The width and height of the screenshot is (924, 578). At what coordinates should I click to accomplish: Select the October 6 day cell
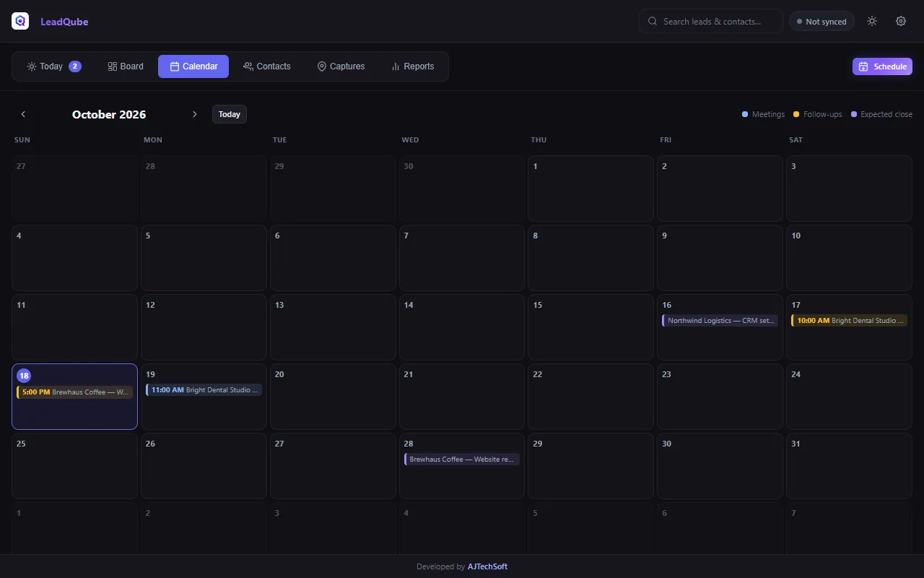click(333, 258)
